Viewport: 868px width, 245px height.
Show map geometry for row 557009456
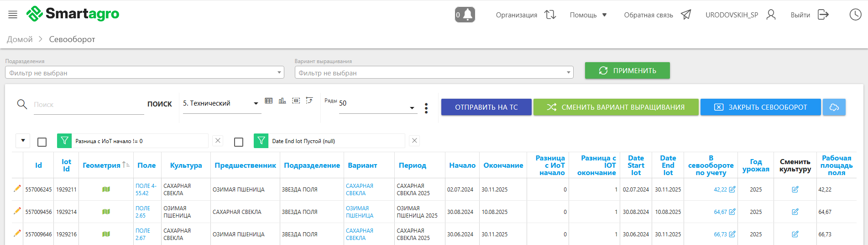pos(106,212)
